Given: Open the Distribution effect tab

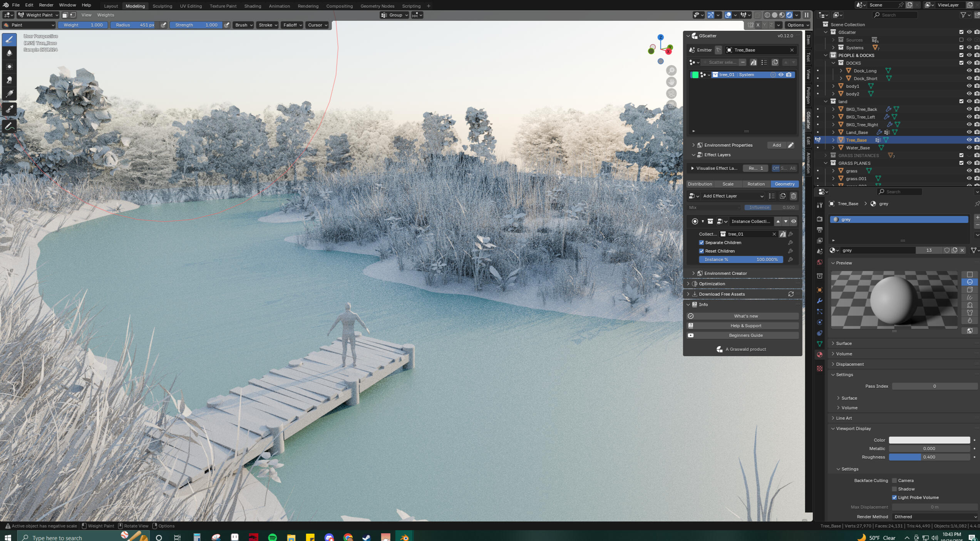Looking at the screenshot, I should point(700,184).
